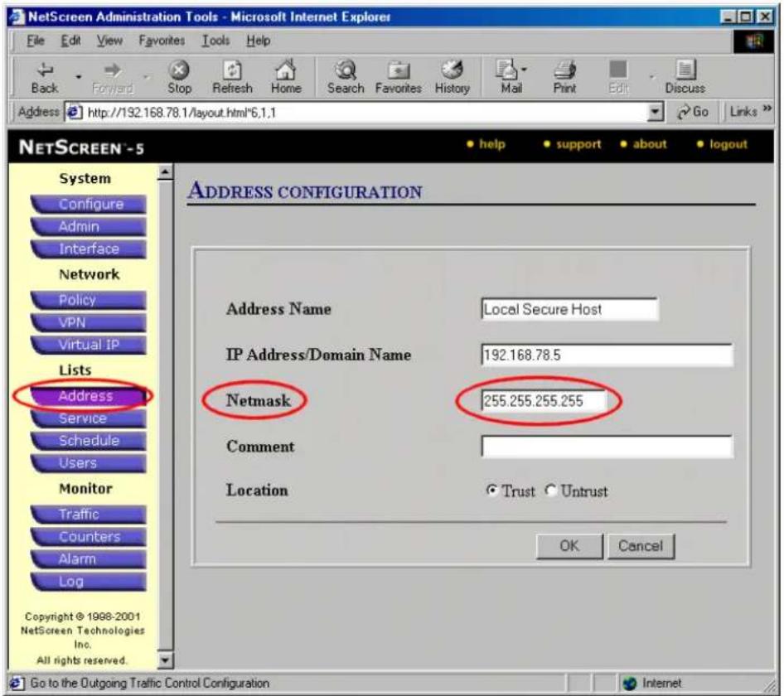This screenshot has width=784, height=696.
Task: Open the Admin sidebar button
Action: [90, 227]
